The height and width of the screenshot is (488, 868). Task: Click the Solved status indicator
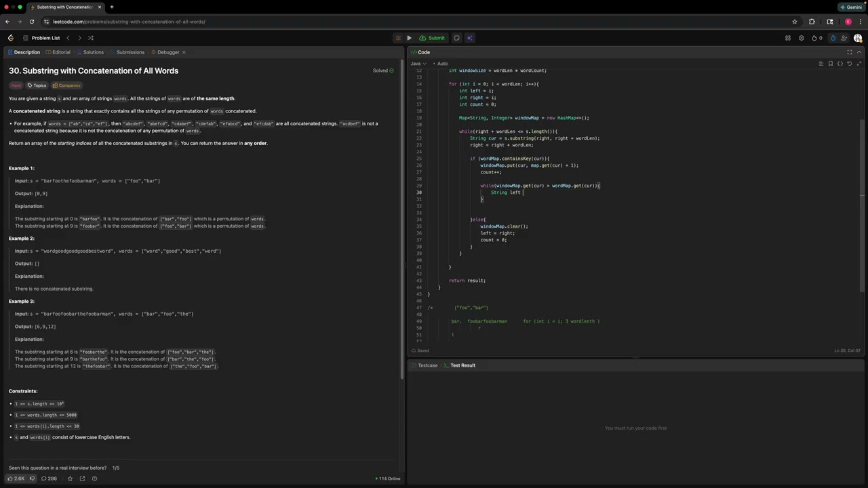[x=383, y=70]
